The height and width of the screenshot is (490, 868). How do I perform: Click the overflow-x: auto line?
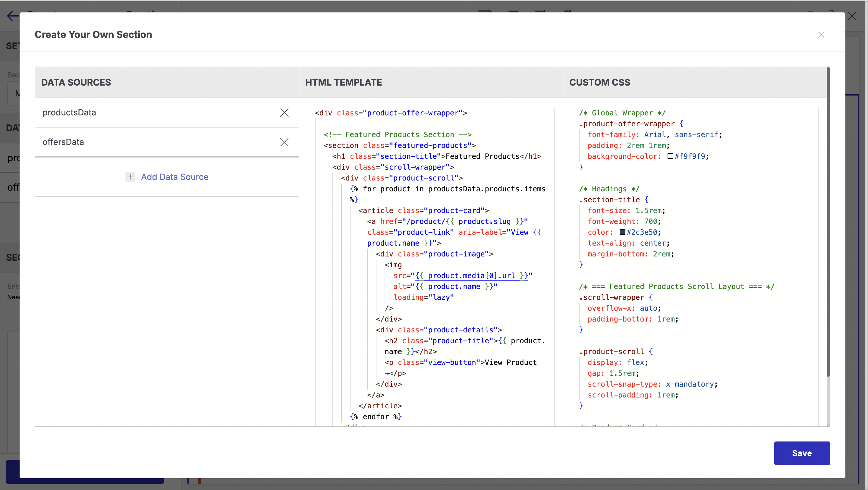pos(624,308)
